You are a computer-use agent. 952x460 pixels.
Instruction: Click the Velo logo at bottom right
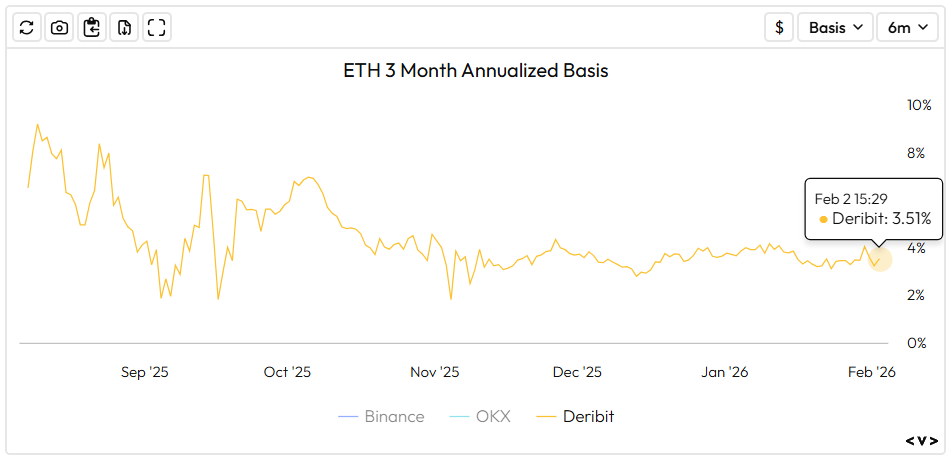tap(922, 440)
